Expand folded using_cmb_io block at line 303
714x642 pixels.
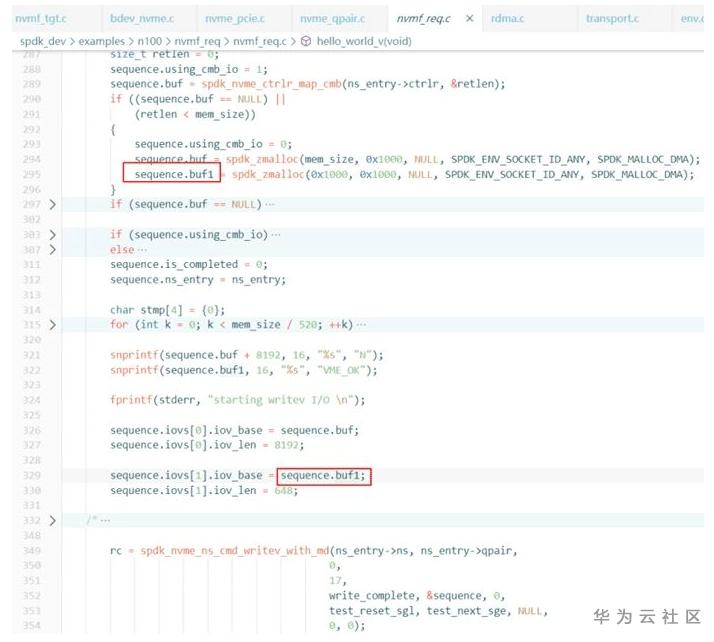point(52,235)
